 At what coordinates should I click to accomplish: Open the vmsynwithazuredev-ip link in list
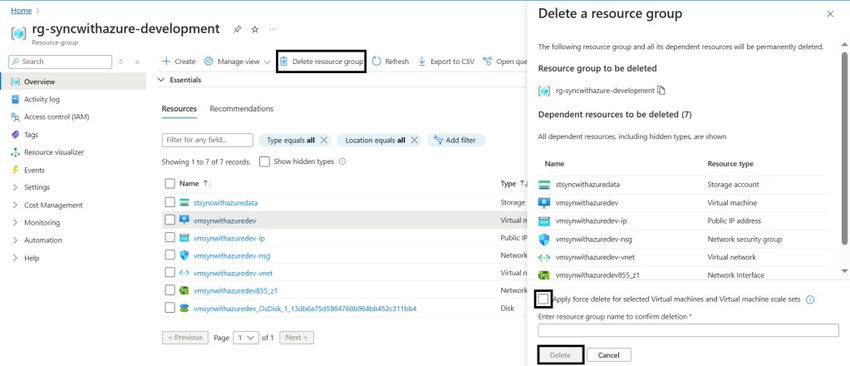(x=229, y=238)
